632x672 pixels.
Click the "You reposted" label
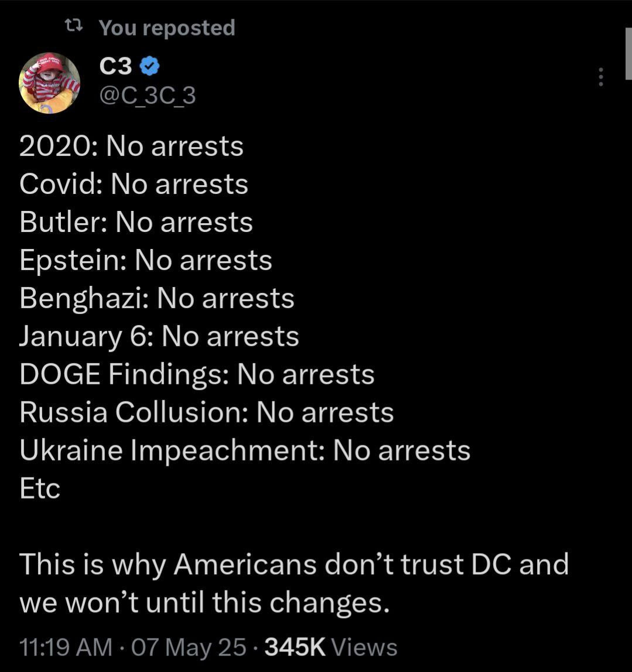(167, 28)
